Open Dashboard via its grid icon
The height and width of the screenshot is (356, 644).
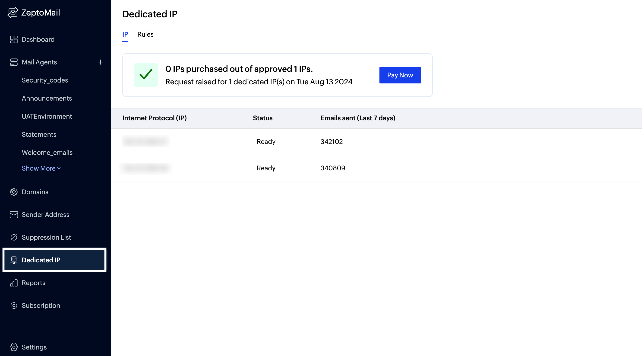[x=14, y=40]
